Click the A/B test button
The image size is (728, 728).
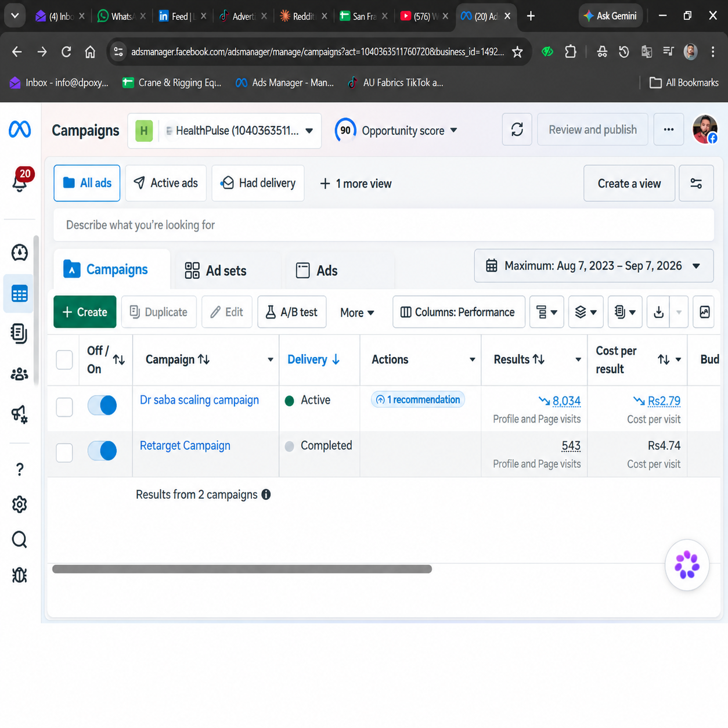tap(292, 312)
